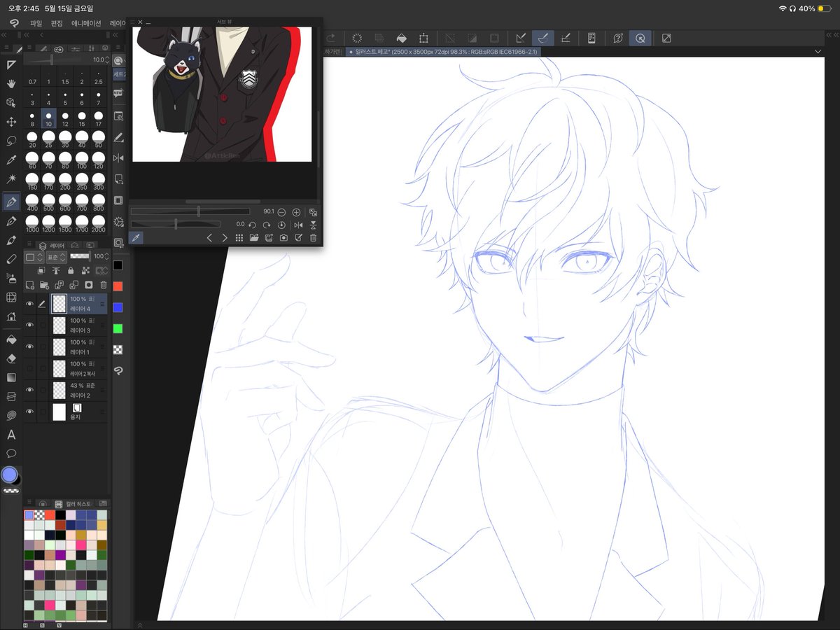Pick the red color swatch in side bar
This screenshot has height=630, width=840.
tap(118, 286)
